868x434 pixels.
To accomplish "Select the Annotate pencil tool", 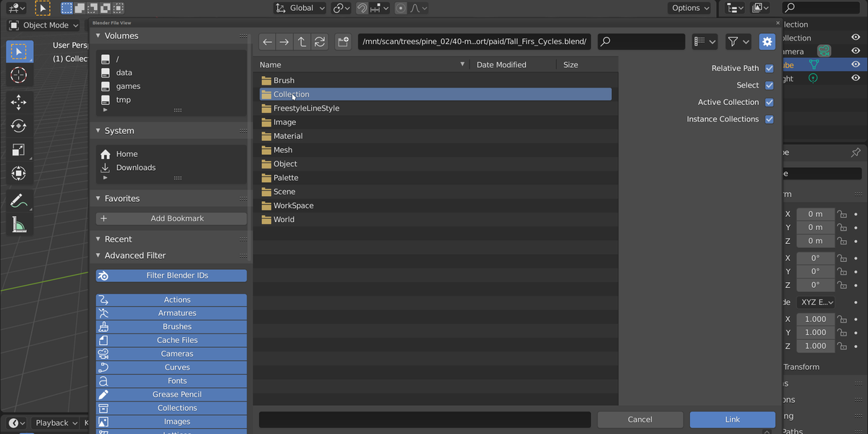I will coord(19,201).
